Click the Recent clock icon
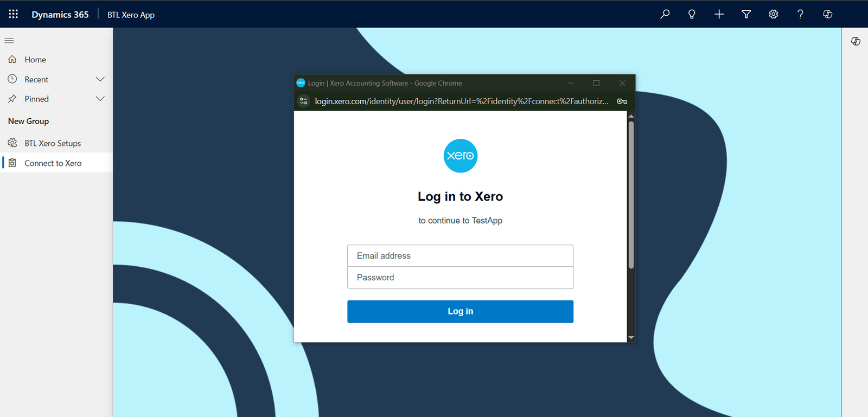This screenshot has width=868, height=417. point(12,79)
